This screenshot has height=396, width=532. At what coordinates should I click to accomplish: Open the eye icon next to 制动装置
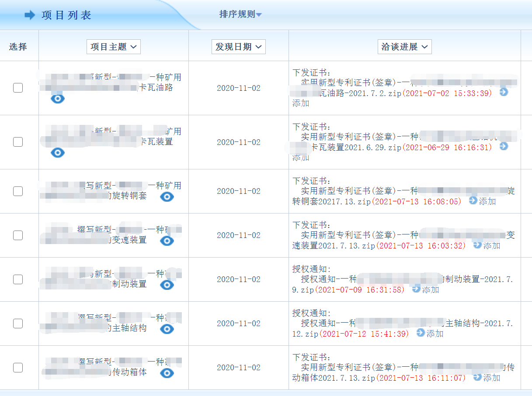coord(167,285)
